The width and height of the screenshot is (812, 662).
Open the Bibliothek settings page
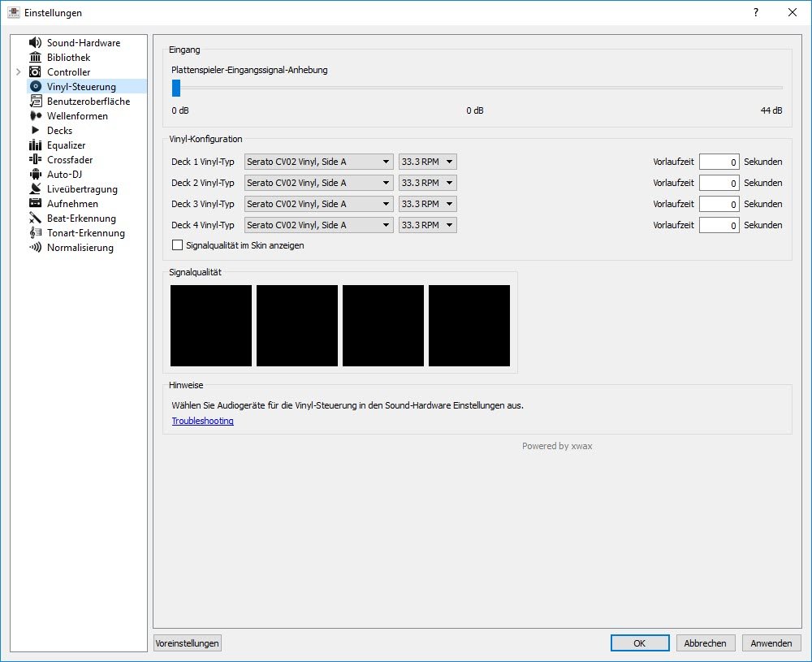(x=68, y=58)
